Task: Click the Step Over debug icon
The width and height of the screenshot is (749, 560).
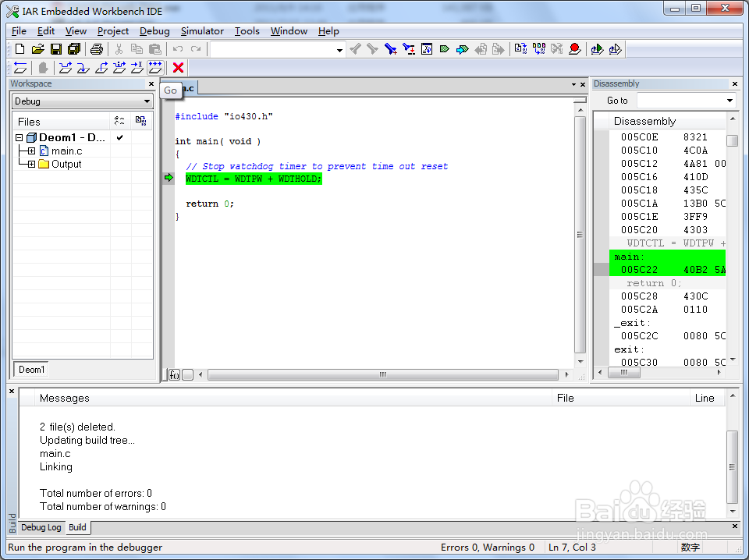Action: tap(66, 68)
